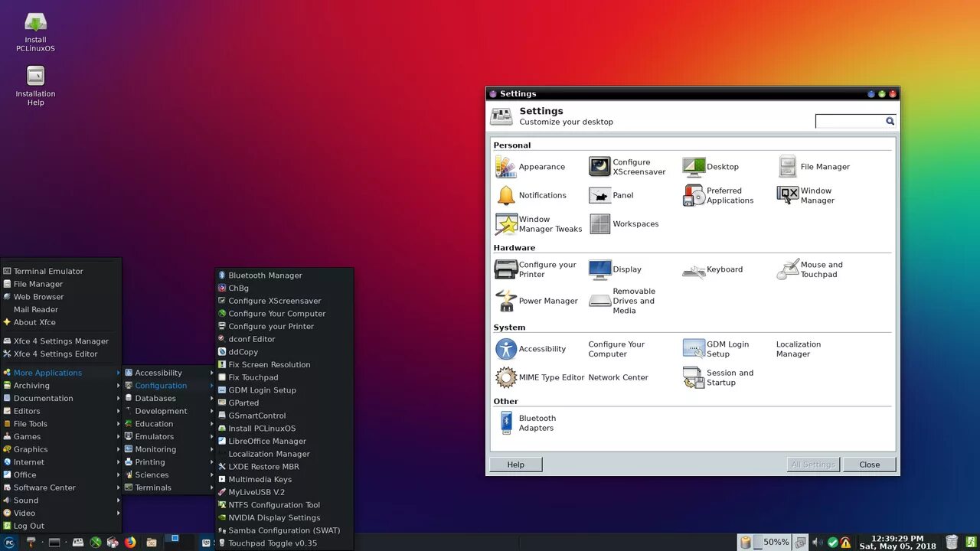This screenshot has height=551, width=980.
Task: Open Removable Drives and Media settings
Action: click(622, 301)
